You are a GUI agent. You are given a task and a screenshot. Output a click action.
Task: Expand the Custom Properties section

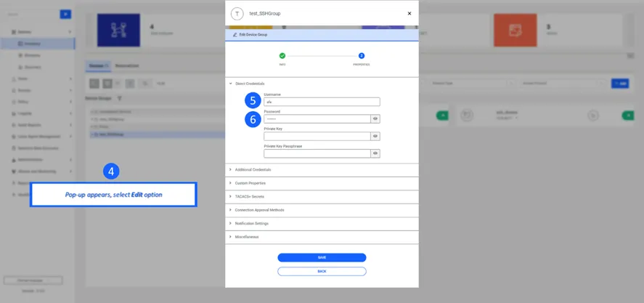point(322,183)
